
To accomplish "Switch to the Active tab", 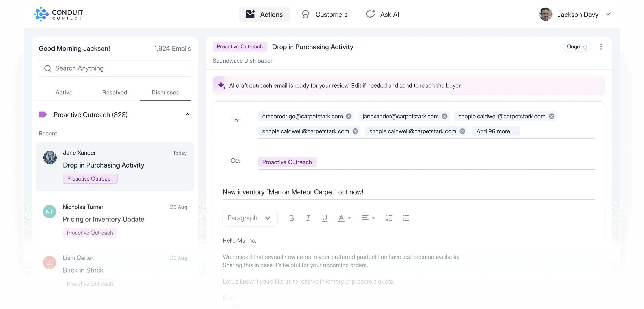I will coord(64,93).
